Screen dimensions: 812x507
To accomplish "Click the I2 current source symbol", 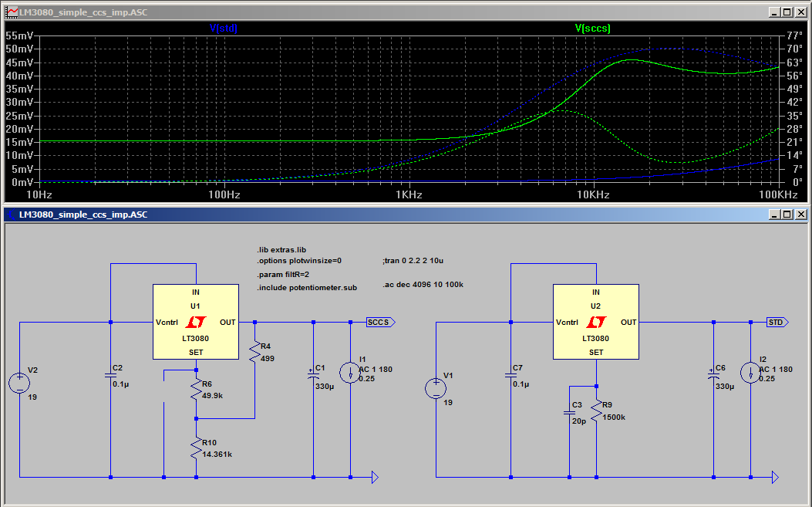I will 750,373.
